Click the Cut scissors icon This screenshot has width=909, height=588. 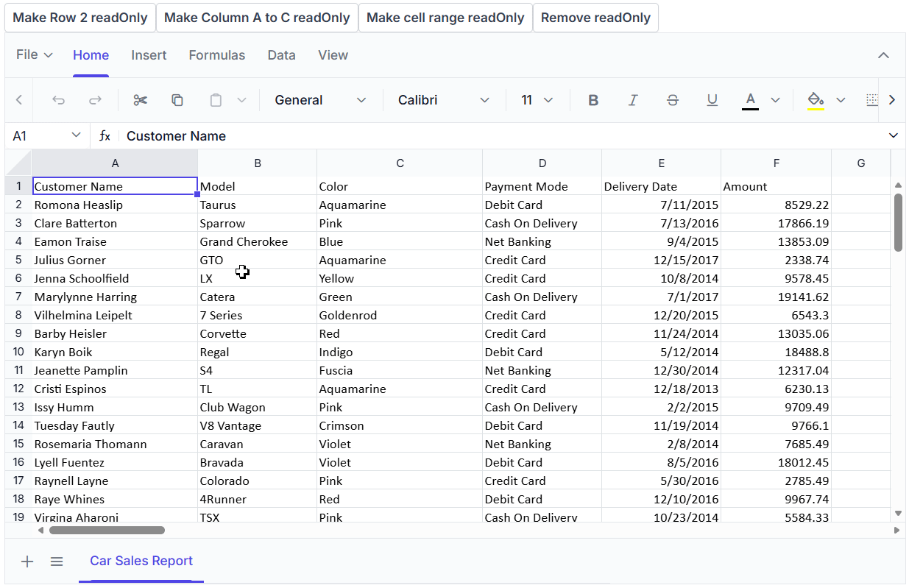tap(140, 100)
